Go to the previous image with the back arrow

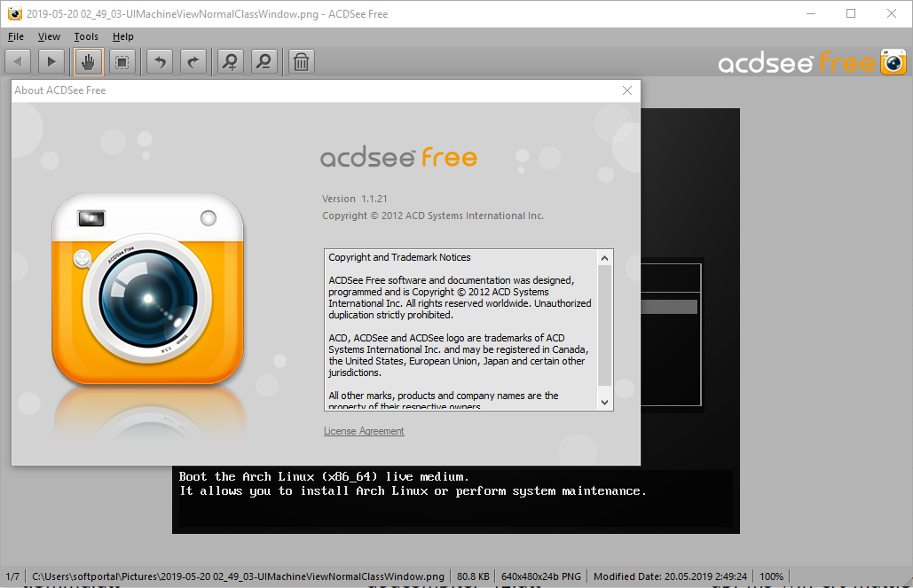pyautogui.click(x=18, y=62)
